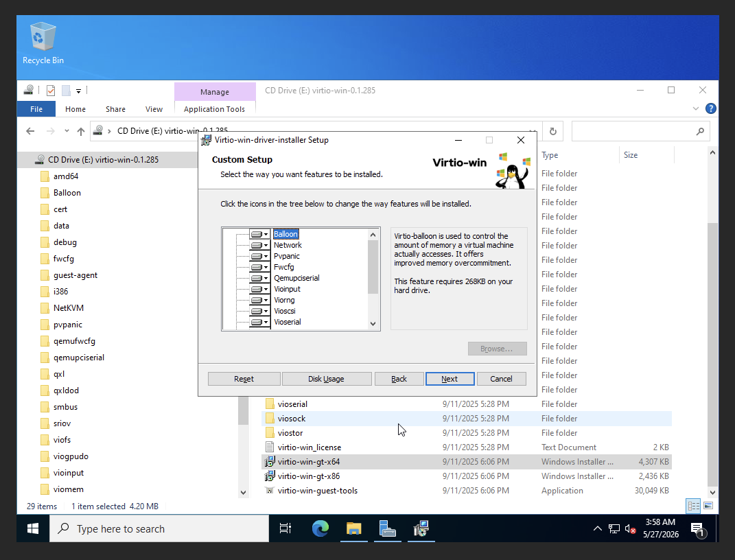Select the Manage contextual tab
Screen dimensions: 735x560
[215, 92]
